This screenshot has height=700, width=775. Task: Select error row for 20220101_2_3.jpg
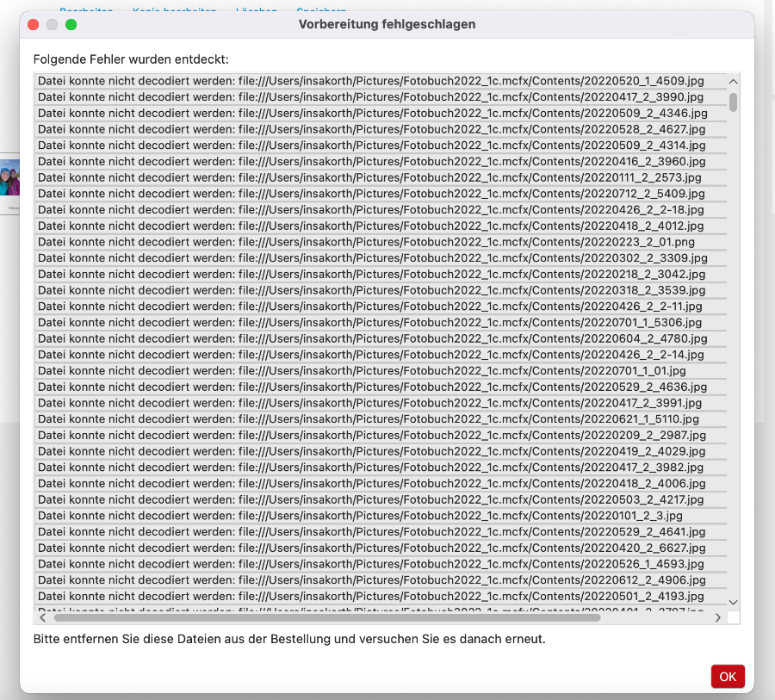click(x=381, y=516)
